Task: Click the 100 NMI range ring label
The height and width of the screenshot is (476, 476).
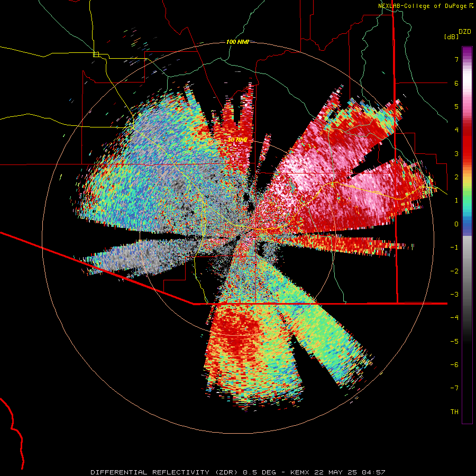Action: [237, 42]
